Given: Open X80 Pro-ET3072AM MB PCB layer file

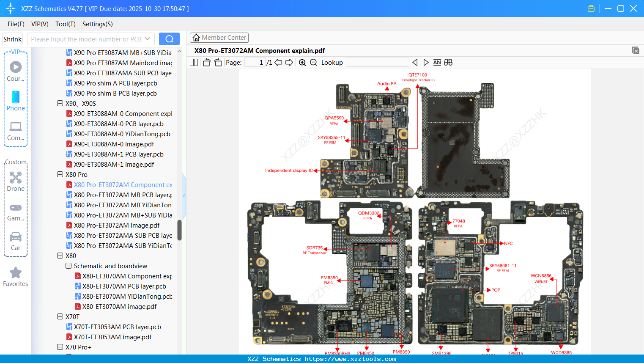Looking at the screenshot, I should [x=119, y=195].
